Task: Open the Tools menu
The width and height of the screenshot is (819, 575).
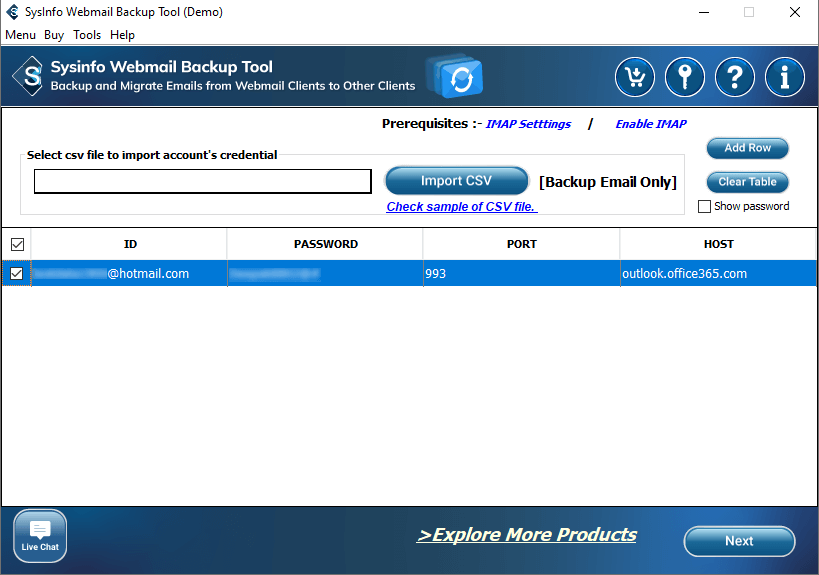Action: tap(87, 35)
